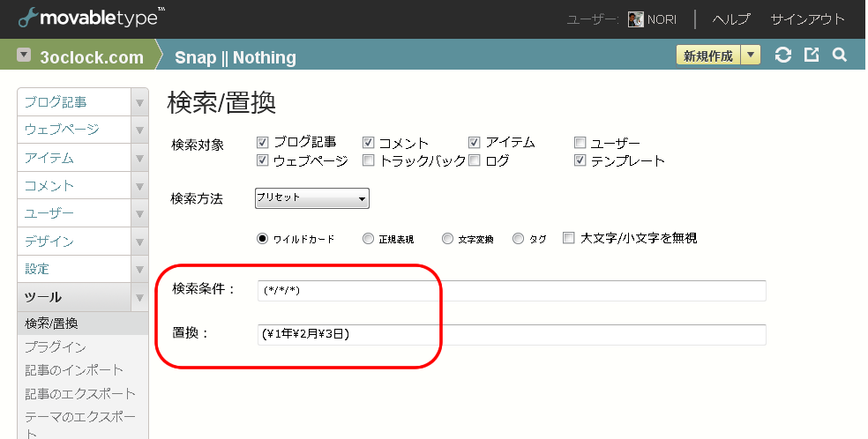
Task: Choose the タグ radio option
Action: (x=518, y=238)
